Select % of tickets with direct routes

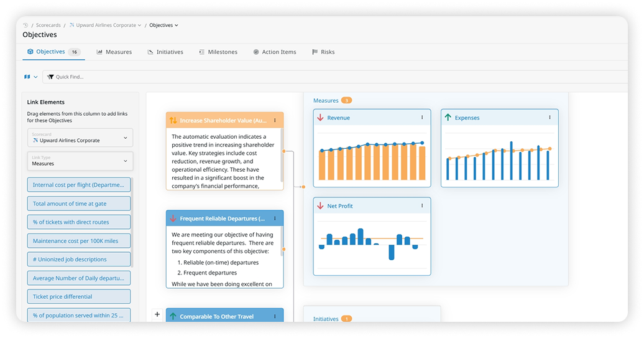click(x=79, y=222)
